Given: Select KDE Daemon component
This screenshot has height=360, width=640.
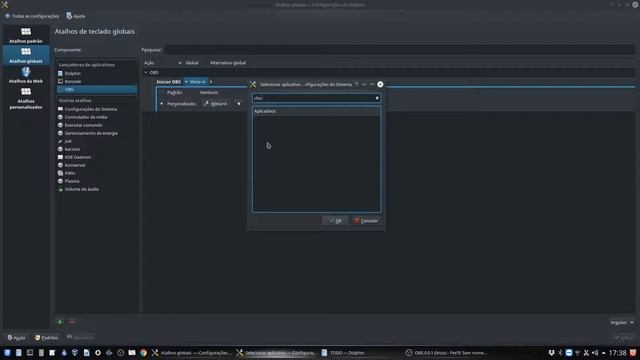Looking at the screenshot, I should pyautogui.click(x=78, y=157).
